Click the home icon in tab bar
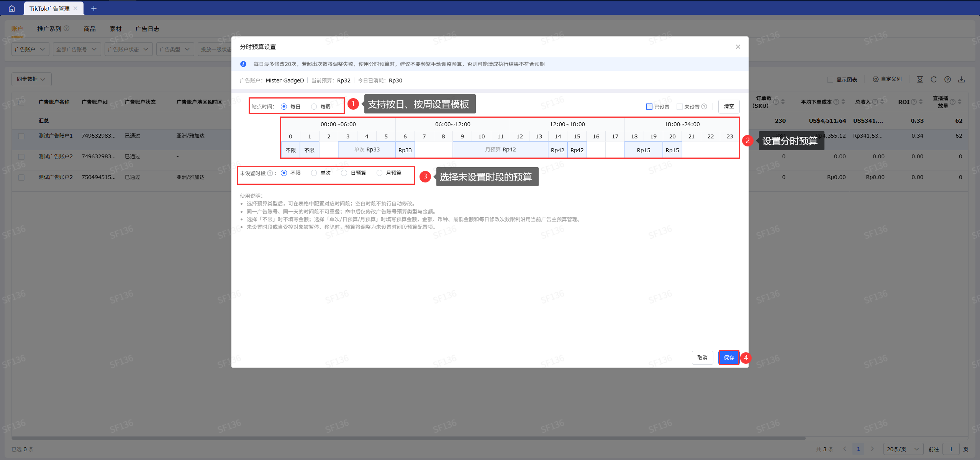980x460 pixels. click(11, 8)
